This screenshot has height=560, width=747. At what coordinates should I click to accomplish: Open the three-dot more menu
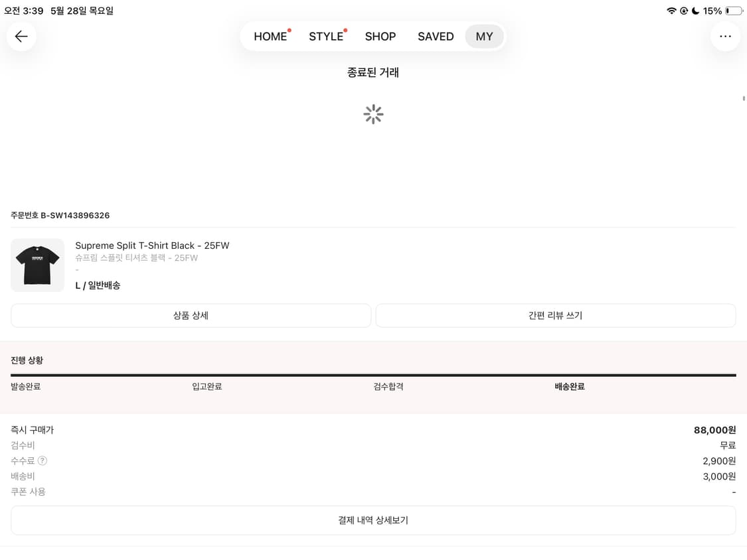725,36
